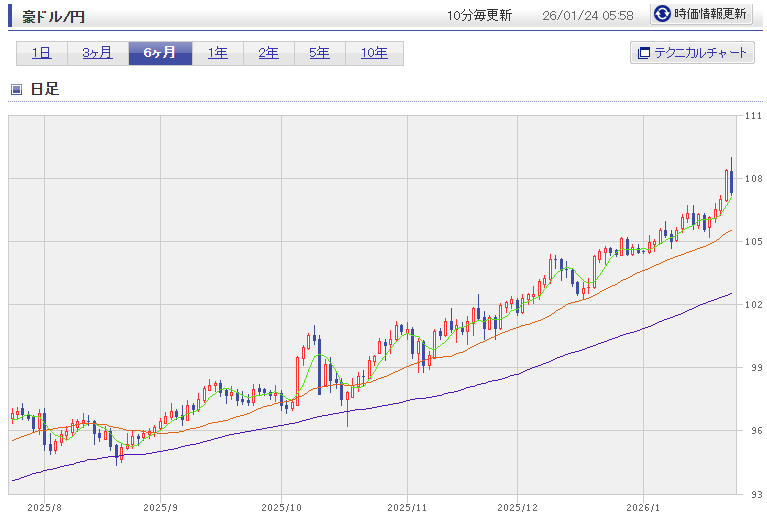
Task: Click the window icon on テクニカルチャート button
Action: [x=643, y=53]
